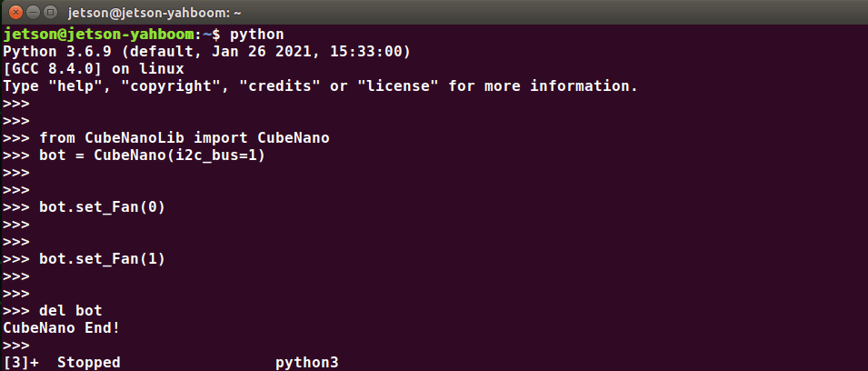Click the bot.set_Fan(0) command

coord(103,207)
